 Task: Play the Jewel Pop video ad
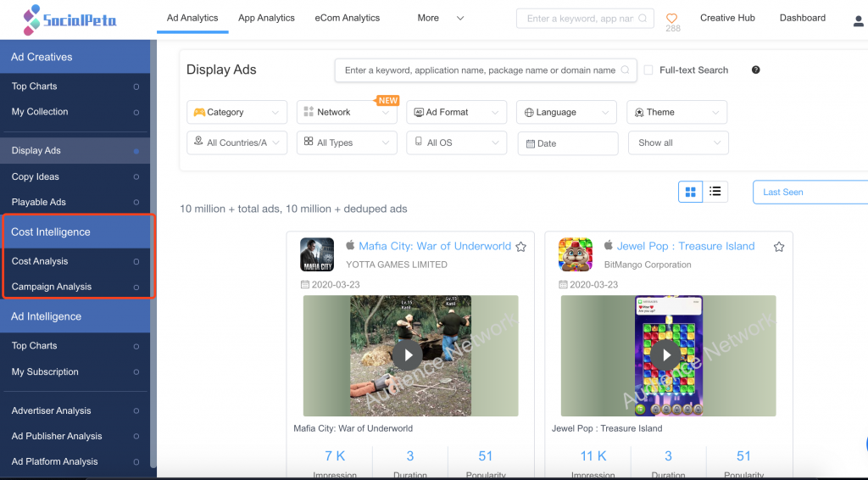coord(665,354)
